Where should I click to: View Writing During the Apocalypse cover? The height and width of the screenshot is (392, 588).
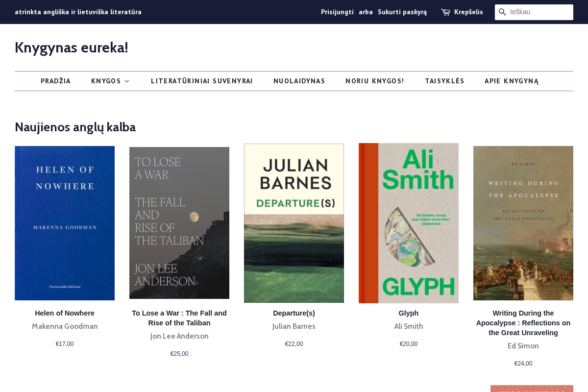523,223
